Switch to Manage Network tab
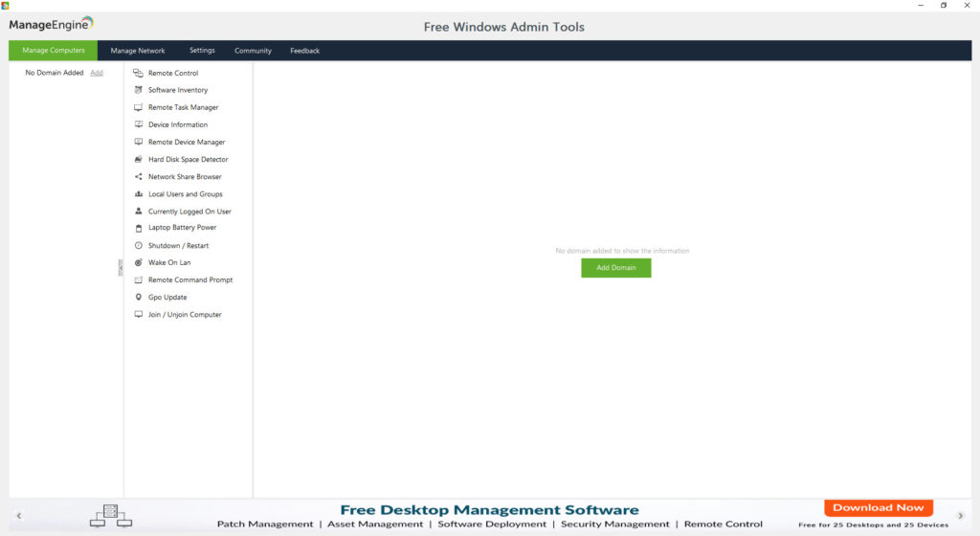Image resolution: width=980 pixels, height=536 pixels. [x=138, y=51]
